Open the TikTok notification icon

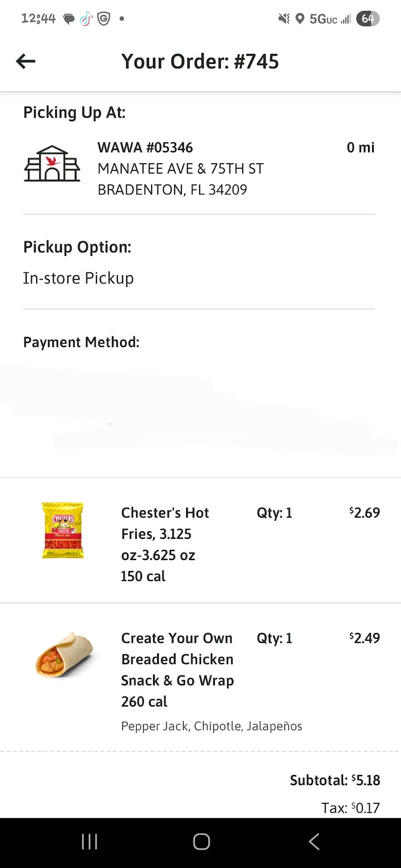[x=86, y=19]
